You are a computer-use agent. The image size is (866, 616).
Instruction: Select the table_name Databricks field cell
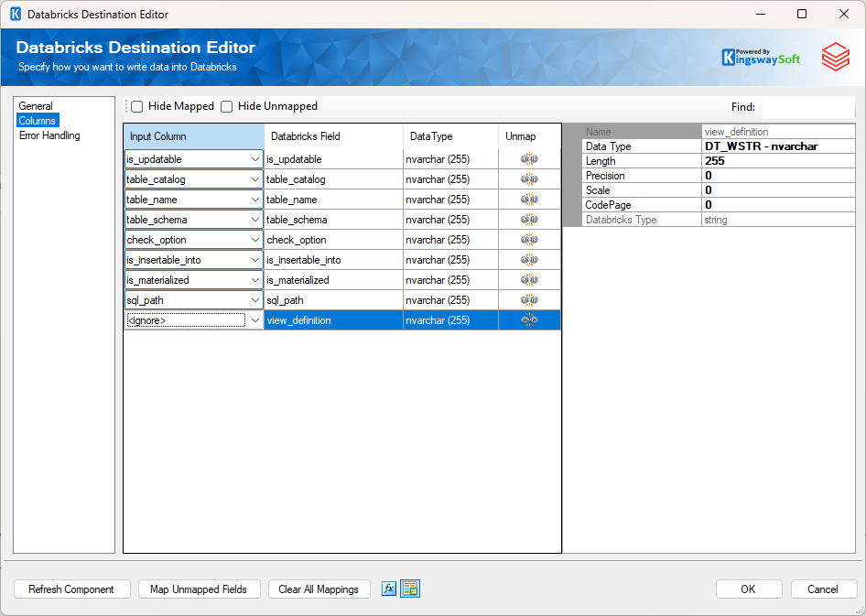click(x=334, y=200)
